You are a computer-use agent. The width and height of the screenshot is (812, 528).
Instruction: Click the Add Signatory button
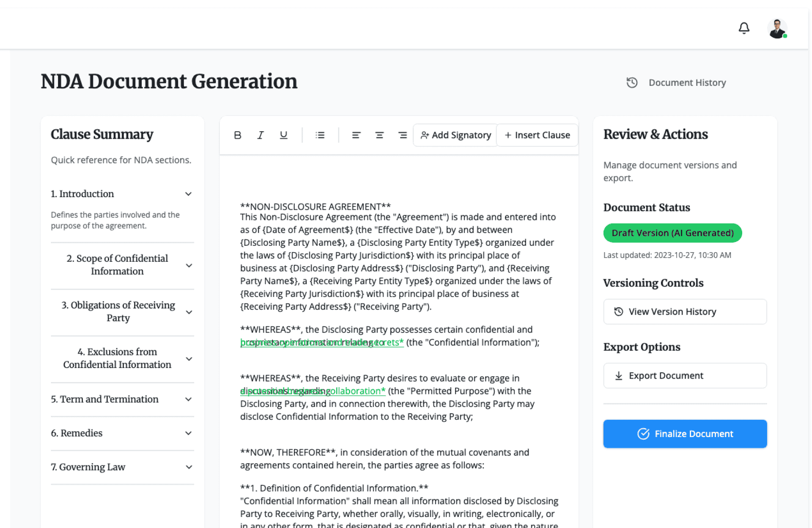click(455, 135)
